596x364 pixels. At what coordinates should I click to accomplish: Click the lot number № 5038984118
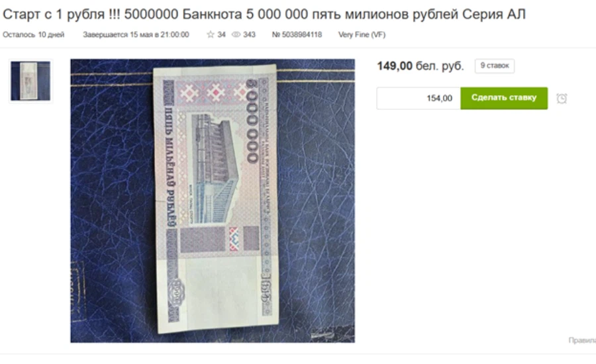tap(297, 34)
